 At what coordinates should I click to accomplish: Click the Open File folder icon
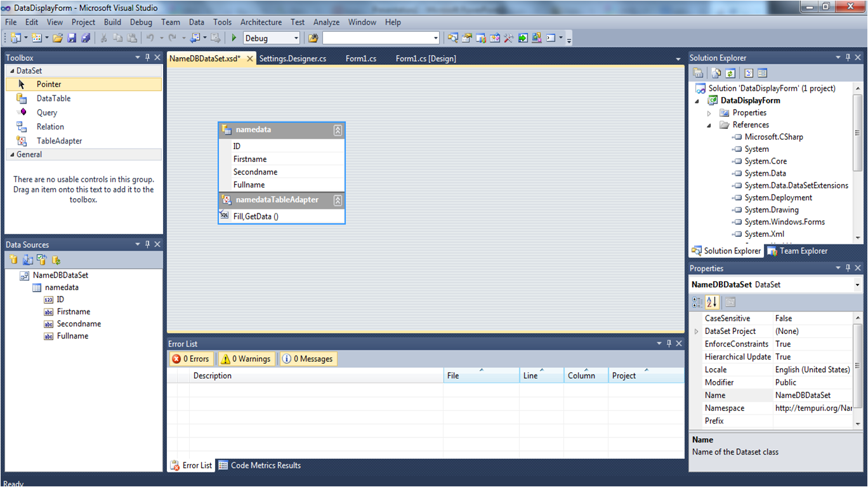click(x=58, y=38)
